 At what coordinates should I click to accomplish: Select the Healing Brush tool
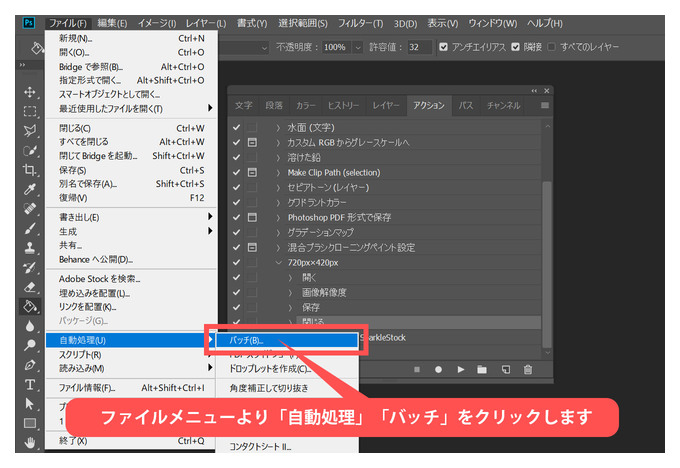pos(29,209)
